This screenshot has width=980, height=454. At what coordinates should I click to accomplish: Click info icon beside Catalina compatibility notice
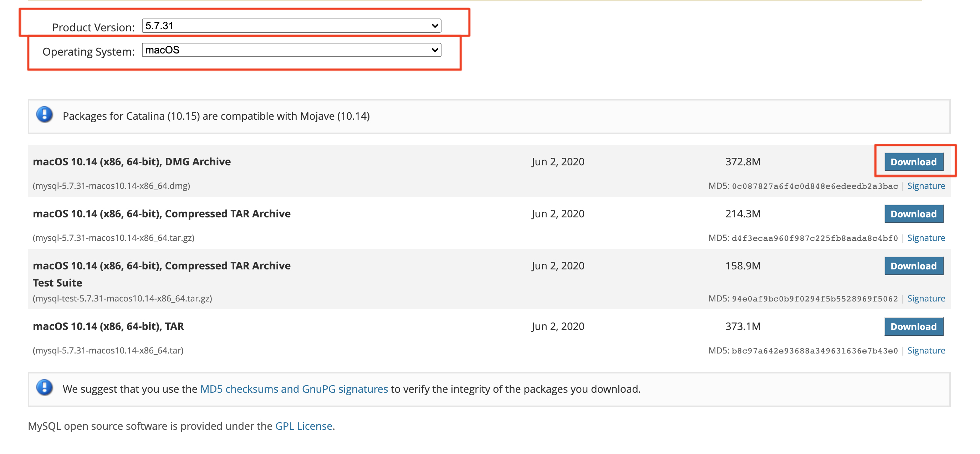coord(45,114)
